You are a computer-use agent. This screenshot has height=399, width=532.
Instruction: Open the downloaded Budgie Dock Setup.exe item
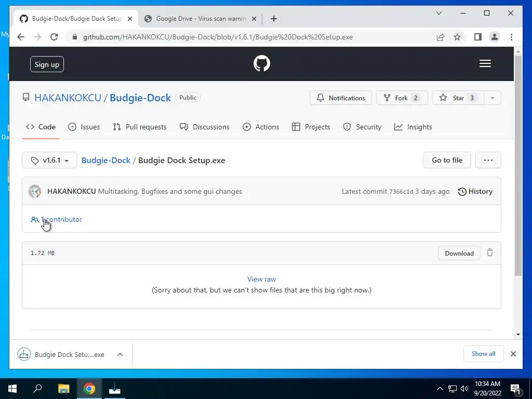tap(61, 354)
